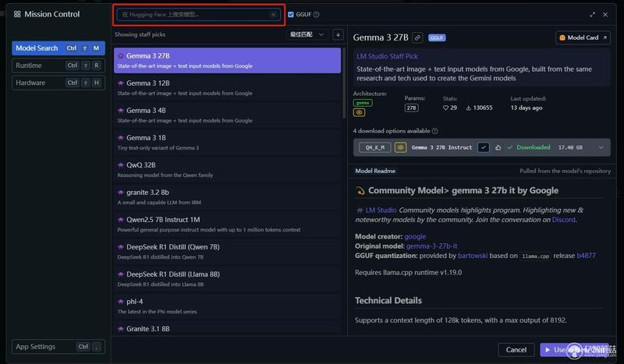The image size is (624, 364).
Task: Click the downloads count icon
Action: [x=469, y=108]
